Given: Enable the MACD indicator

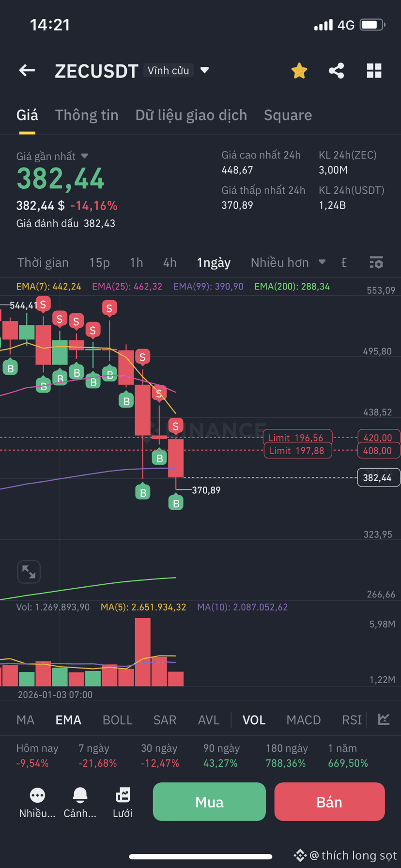Looking at the screenshot, I should pos(304,720).
